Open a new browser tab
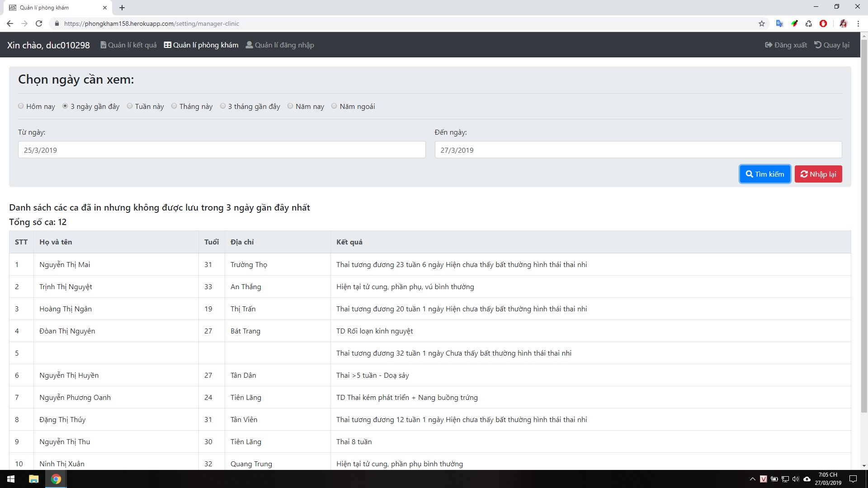 (x=122, y=8)
